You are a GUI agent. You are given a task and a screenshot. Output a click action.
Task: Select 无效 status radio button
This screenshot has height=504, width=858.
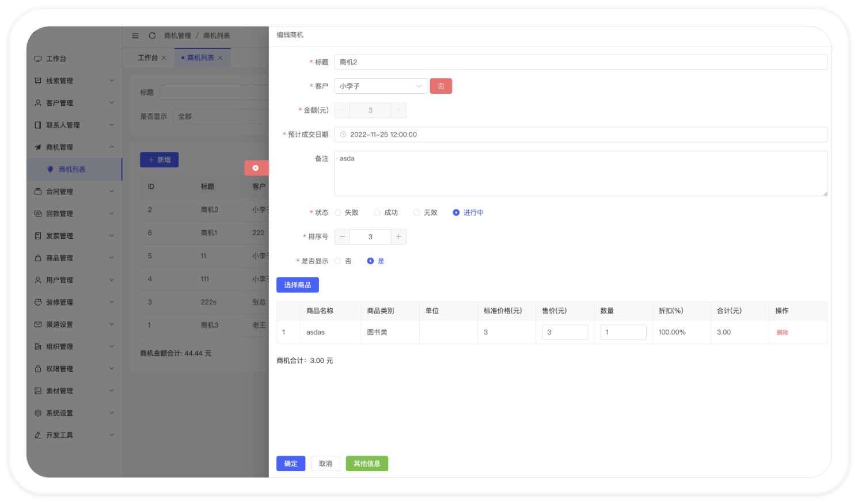[x=417, y=213]
